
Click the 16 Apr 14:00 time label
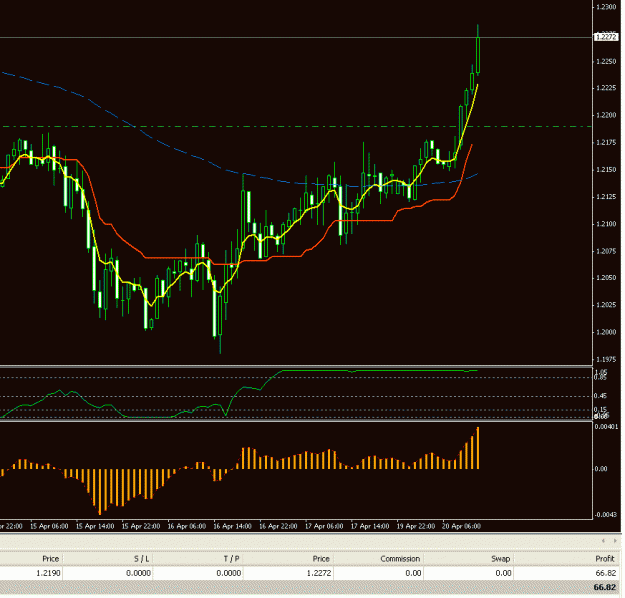point(232,526)
